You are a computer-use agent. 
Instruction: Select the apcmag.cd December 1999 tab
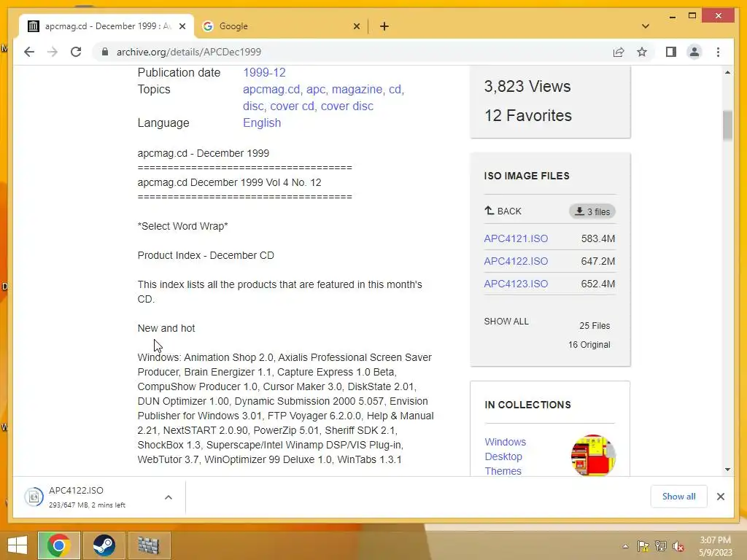(106, 26)
